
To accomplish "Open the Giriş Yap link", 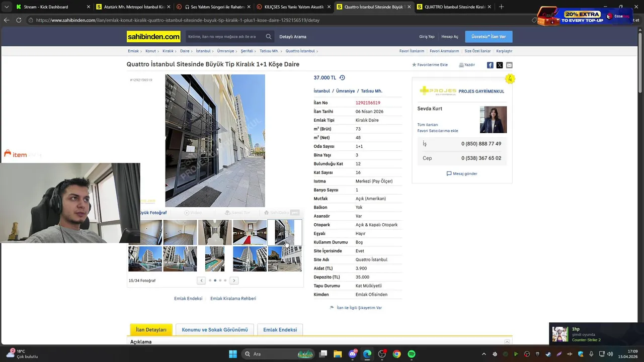I will click(427, 37).
